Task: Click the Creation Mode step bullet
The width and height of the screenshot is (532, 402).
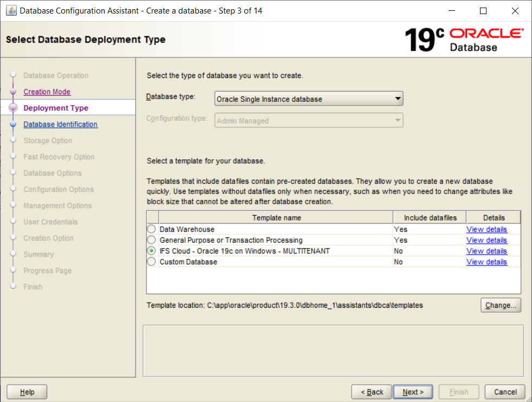Action: tap(14, 92)
